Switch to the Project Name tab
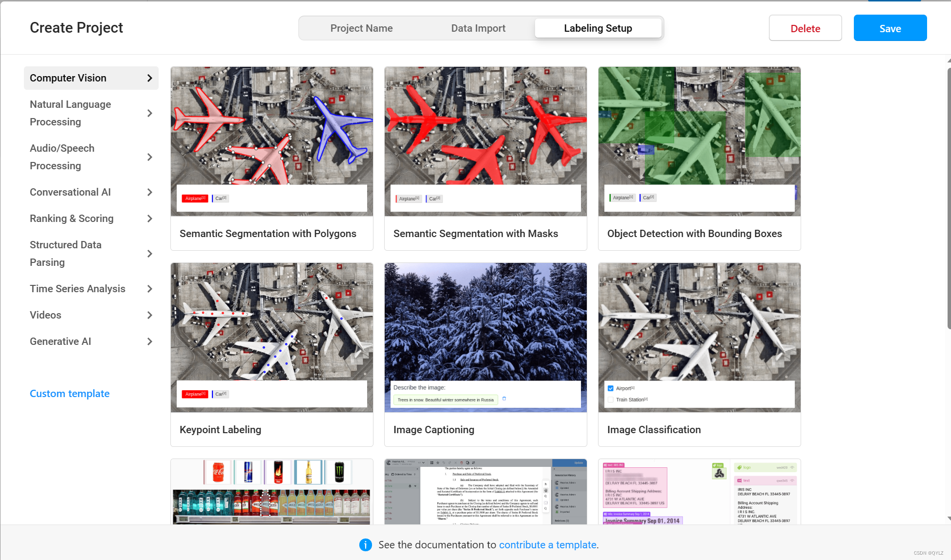This screenshot has height=560, width=951. tap(361, 28)
